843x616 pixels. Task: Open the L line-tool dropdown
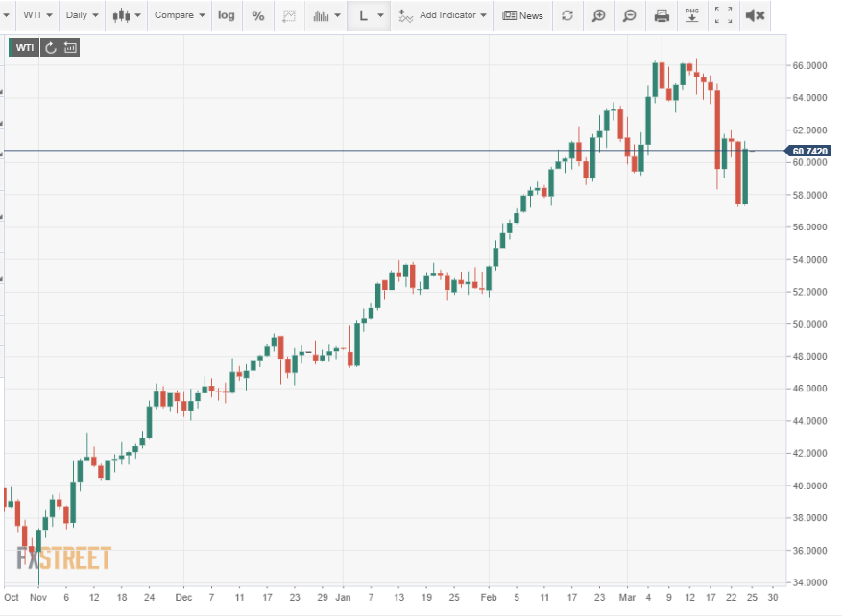pyautogui.click(x=369, y=15)
